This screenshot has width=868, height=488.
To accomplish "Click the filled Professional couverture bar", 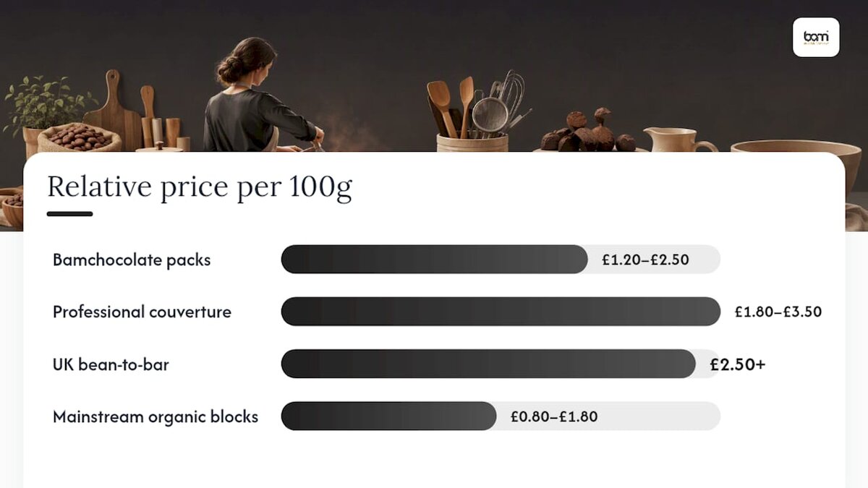I will 501,312.
